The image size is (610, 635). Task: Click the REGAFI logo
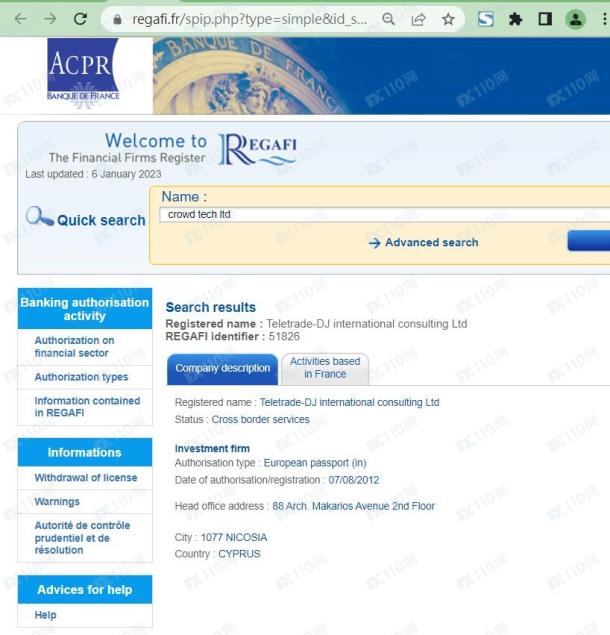point(258,150)
